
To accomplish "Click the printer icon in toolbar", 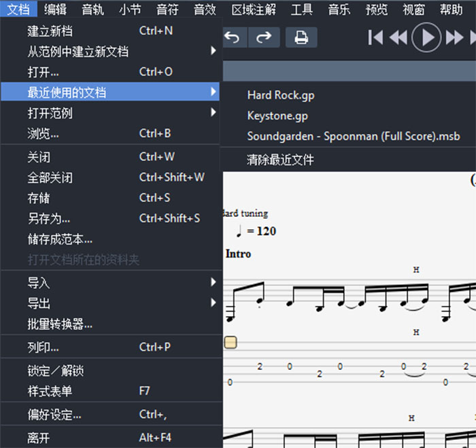I will (x=301, y=37).
